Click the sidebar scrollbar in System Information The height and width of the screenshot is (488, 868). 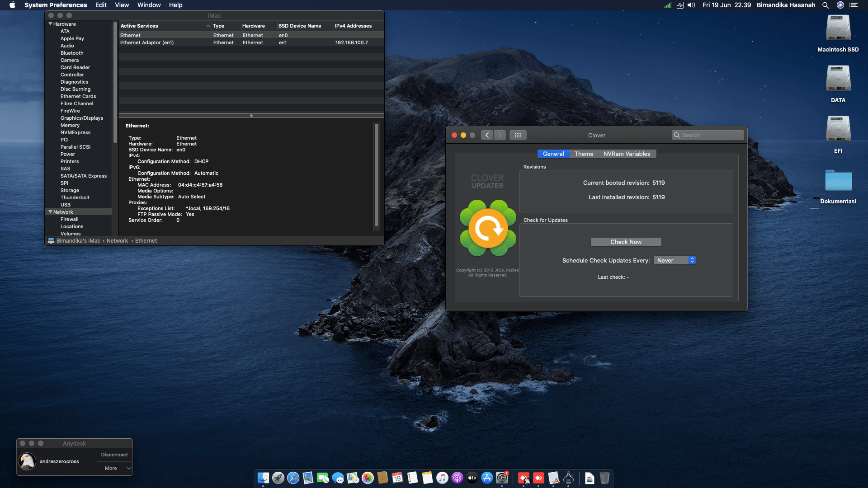pyautogui.click(x=115, y=82)
